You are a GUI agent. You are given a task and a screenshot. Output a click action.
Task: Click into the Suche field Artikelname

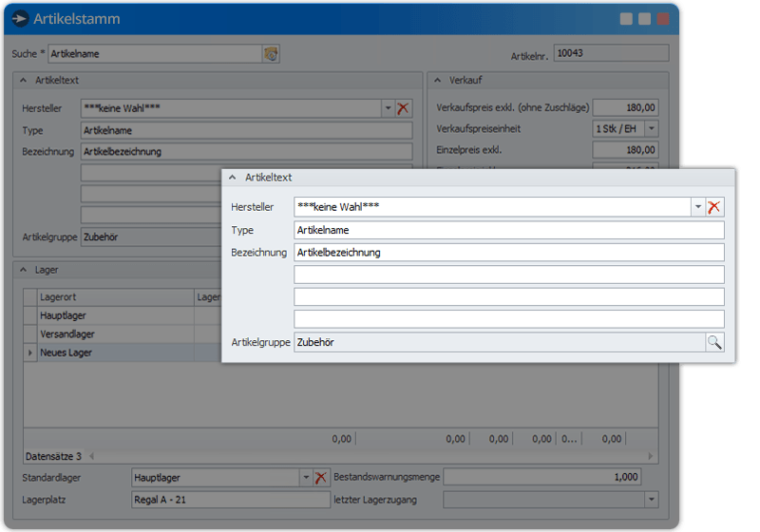156,54
